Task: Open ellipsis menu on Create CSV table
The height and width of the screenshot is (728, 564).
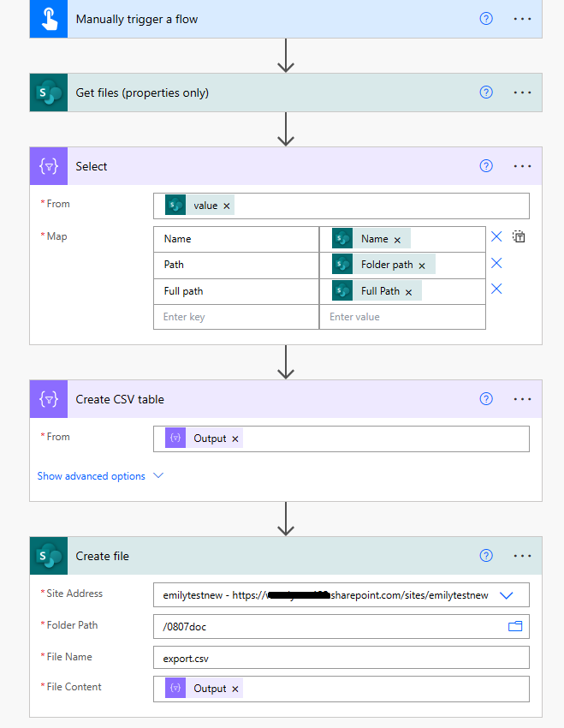Action: (522, 398)
